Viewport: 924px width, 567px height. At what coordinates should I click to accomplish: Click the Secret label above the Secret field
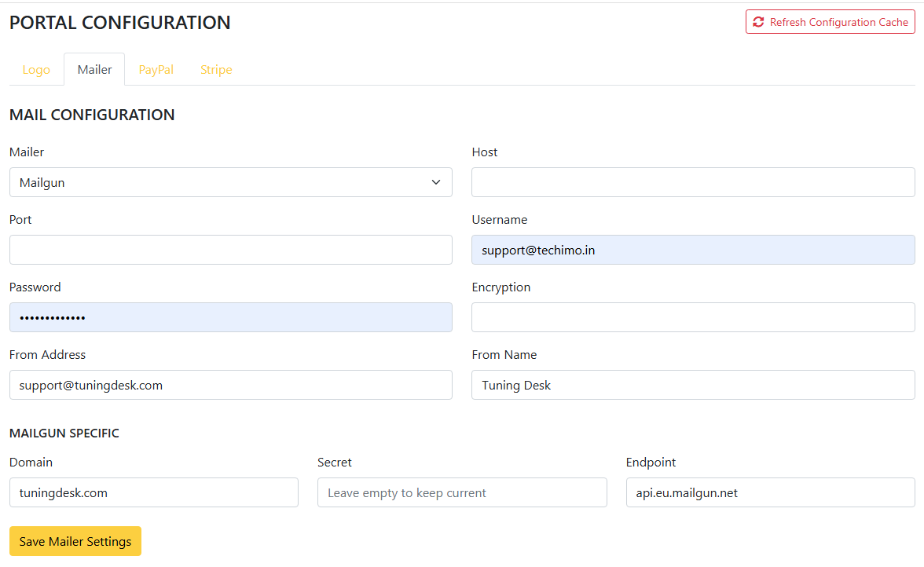pyautogui.click(x=335, y=463)
